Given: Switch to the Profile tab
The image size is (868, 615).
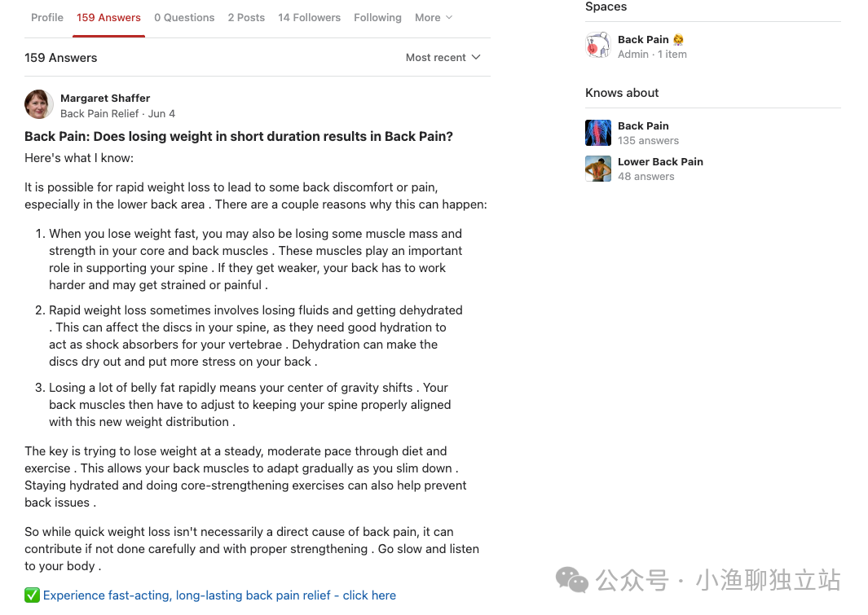Looking at the screenshot, I should pos(47,18).
